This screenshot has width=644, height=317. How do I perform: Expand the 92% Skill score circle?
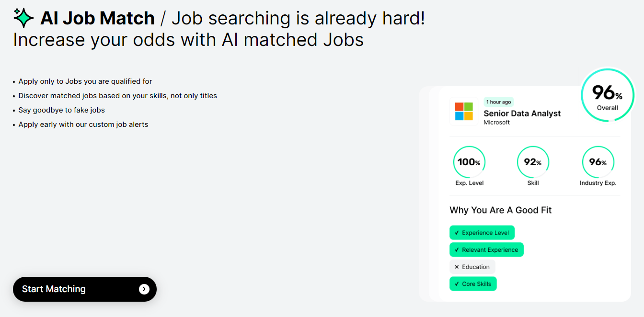[533, 162]
